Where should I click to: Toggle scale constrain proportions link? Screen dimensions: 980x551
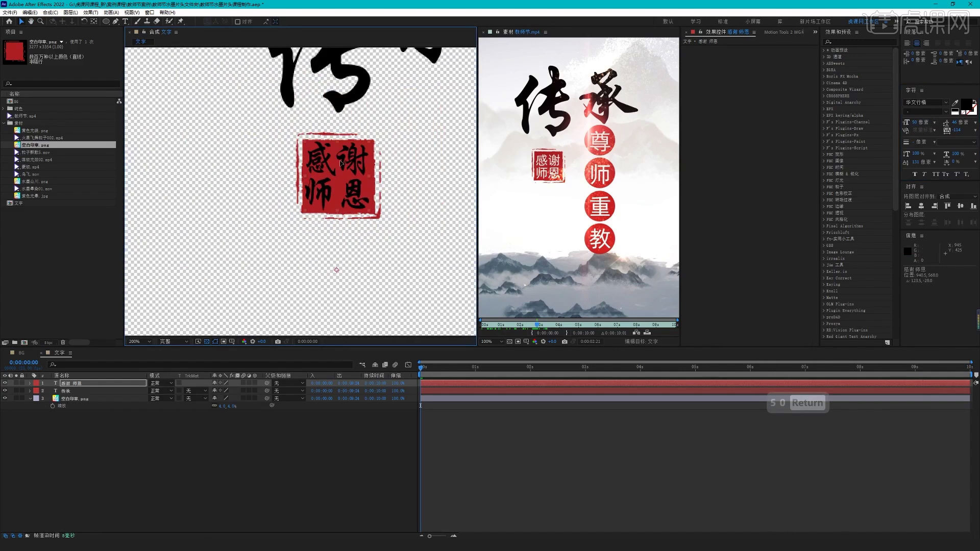(214, 406)
